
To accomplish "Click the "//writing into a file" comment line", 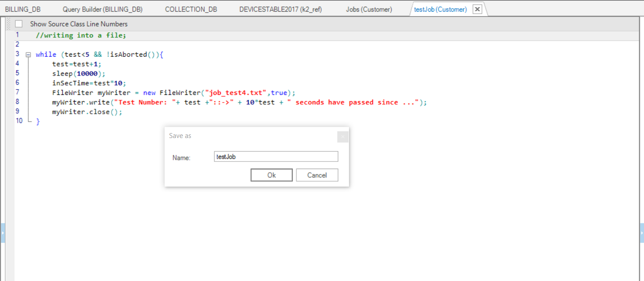I will coord(79,36).
